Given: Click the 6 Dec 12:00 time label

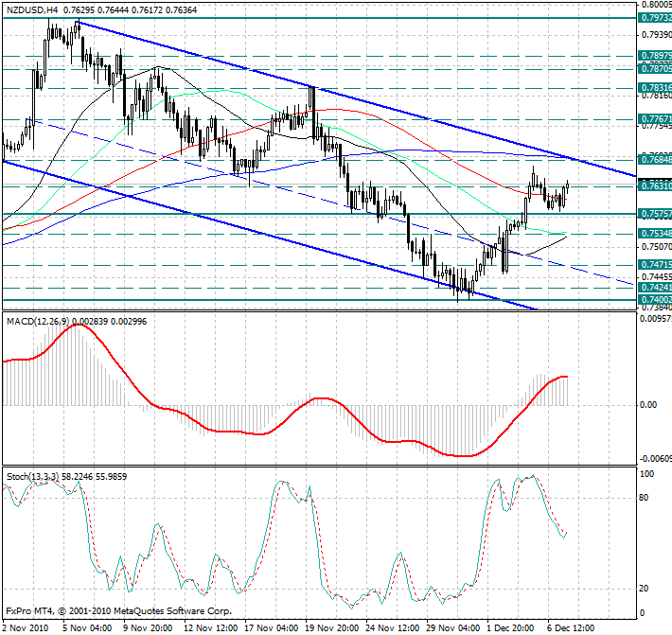Looking at the screenshot, I should pyautogui.click(x=571, y=628).
